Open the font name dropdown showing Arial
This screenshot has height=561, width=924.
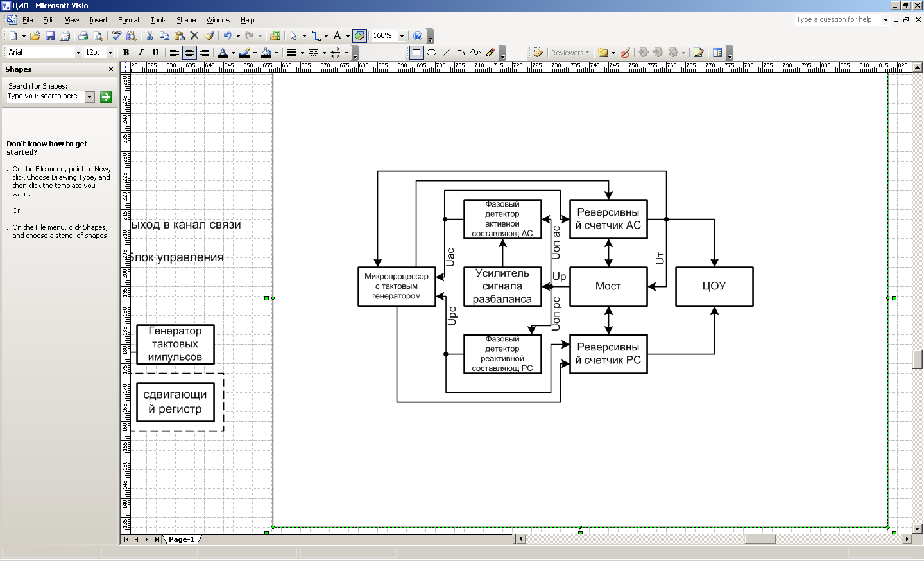[x=79, y=53]
